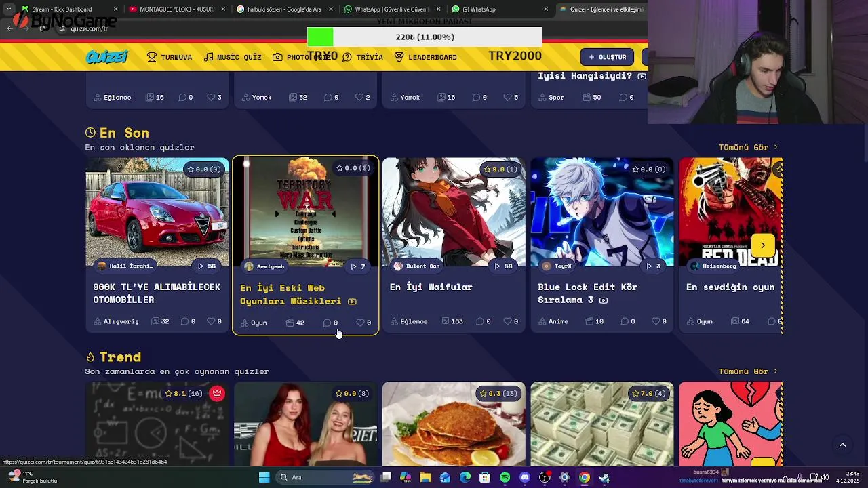Click the Alışveriş category tag
The height and width of the screenshot is (488, 868).
pos(116,321)
